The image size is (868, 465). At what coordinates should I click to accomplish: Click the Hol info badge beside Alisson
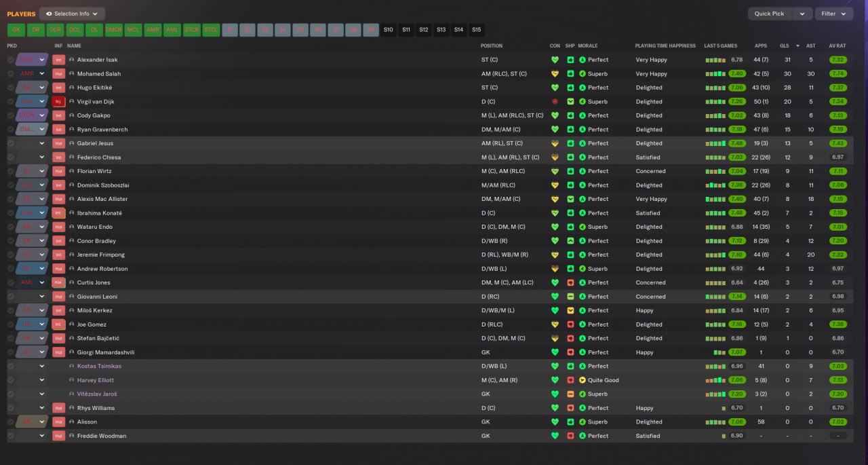click(x=58, y=422)
